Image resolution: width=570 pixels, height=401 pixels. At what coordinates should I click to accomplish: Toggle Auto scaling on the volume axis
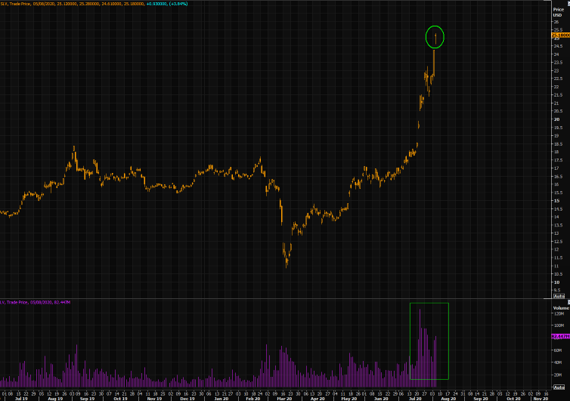pos(559,388)
